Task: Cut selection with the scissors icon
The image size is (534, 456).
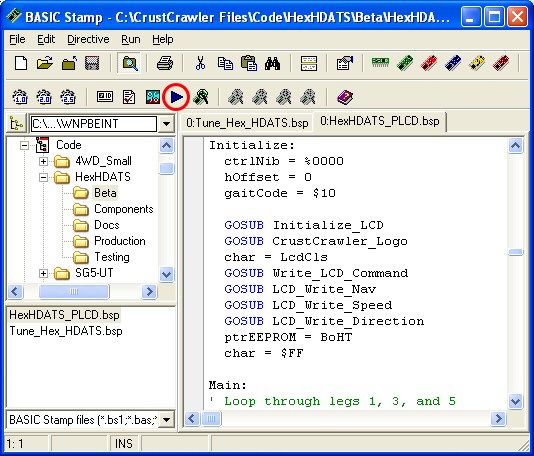Action: tap(201, 63)
